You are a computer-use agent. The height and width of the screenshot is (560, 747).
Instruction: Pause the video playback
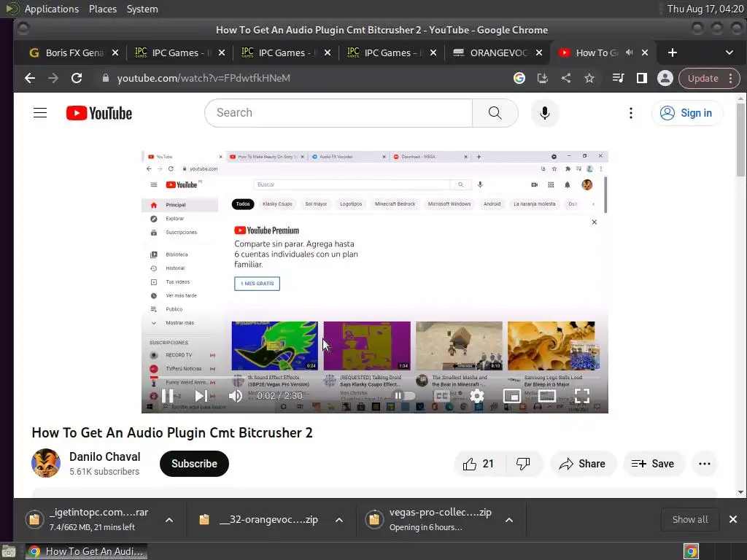167,396
